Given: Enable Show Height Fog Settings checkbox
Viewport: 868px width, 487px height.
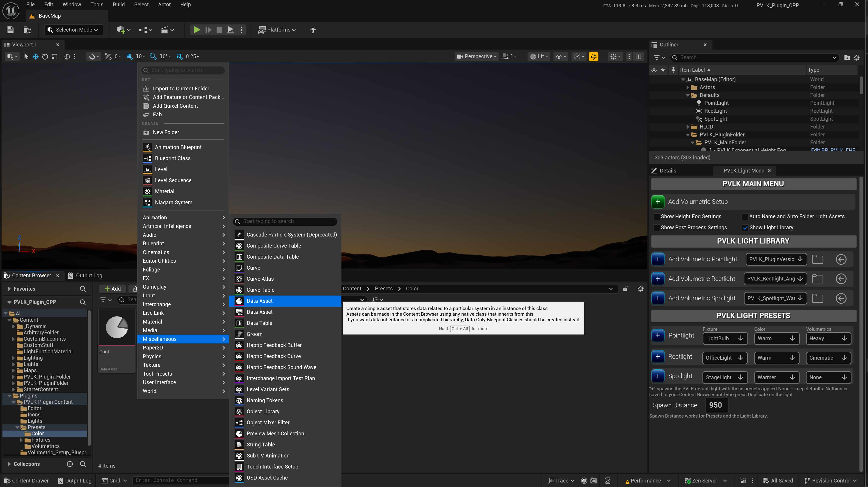Looking at the screenshot, I should click(x=656, y=216).
